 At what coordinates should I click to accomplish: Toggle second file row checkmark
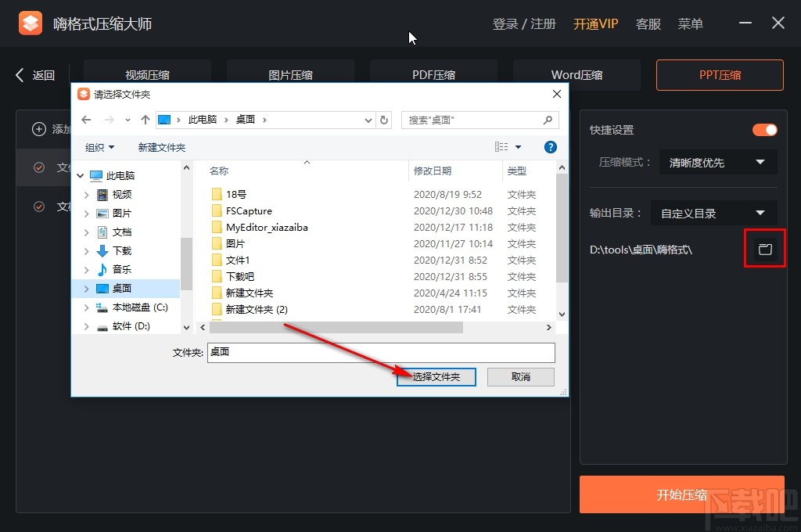point(39,207)
